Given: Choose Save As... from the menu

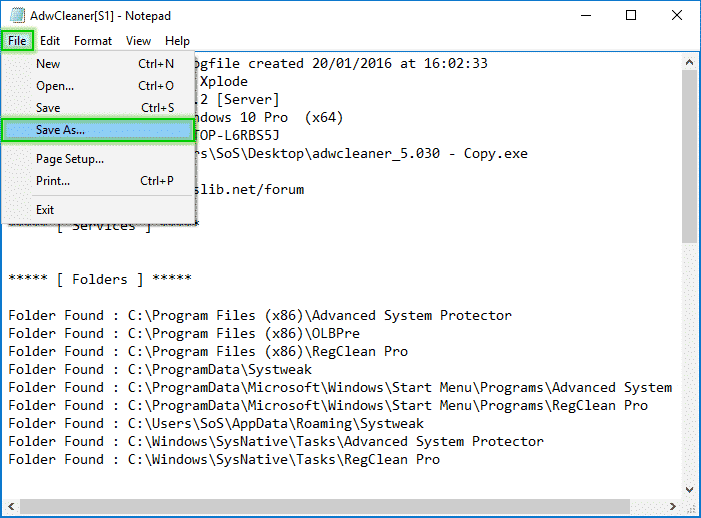Looking at the screenshot, I should pos(61,130).
